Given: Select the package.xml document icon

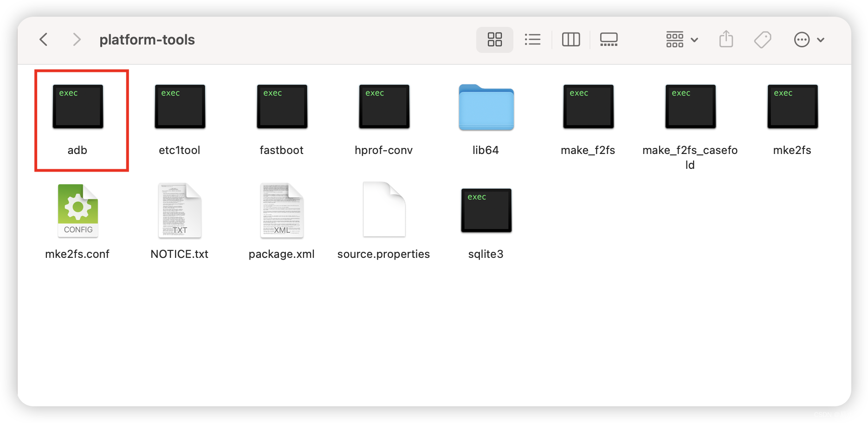Looking at the screenshot, I should 282,211.
